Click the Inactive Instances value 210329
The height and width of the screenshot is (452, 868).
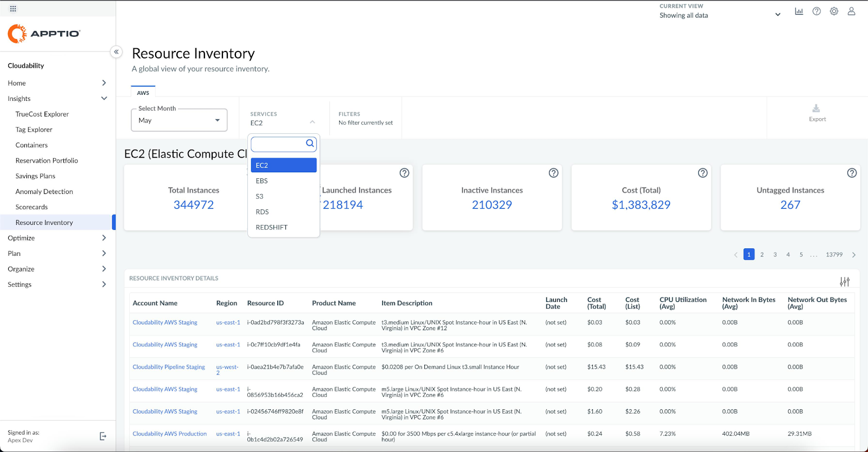click(x=492, y=205)
